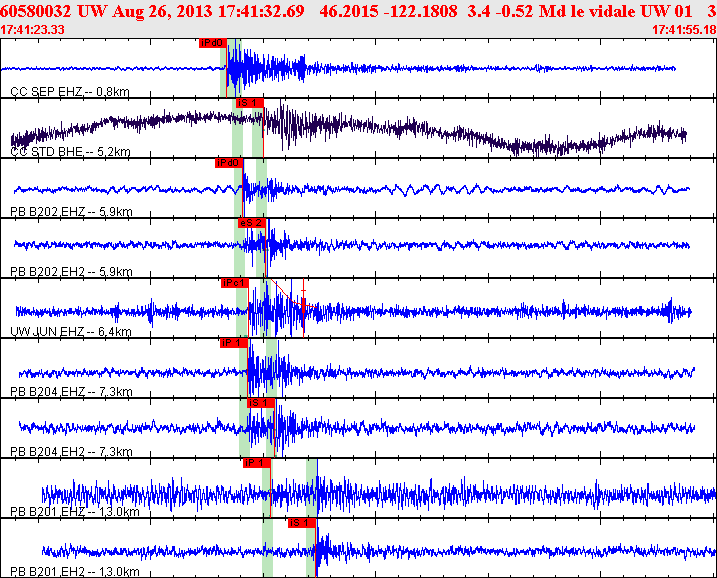Click the end time 17:41:55.18
This screenshot has height=578, width=717.
tap(684, 30)
